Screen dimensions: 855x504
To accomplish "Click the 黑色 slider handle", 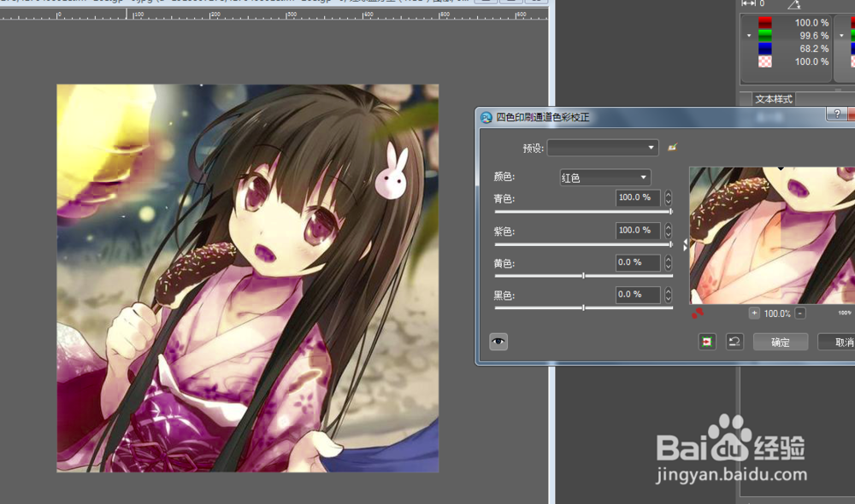I will tap(583, 308).
